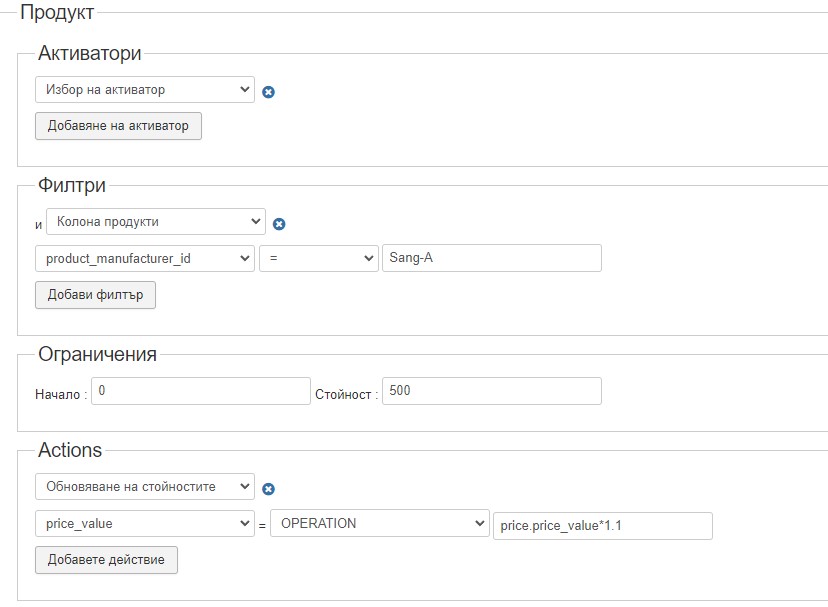Expand the 'Колона продукти' filter type dropdown
This screenshot has width=828, height=607.
155,221
